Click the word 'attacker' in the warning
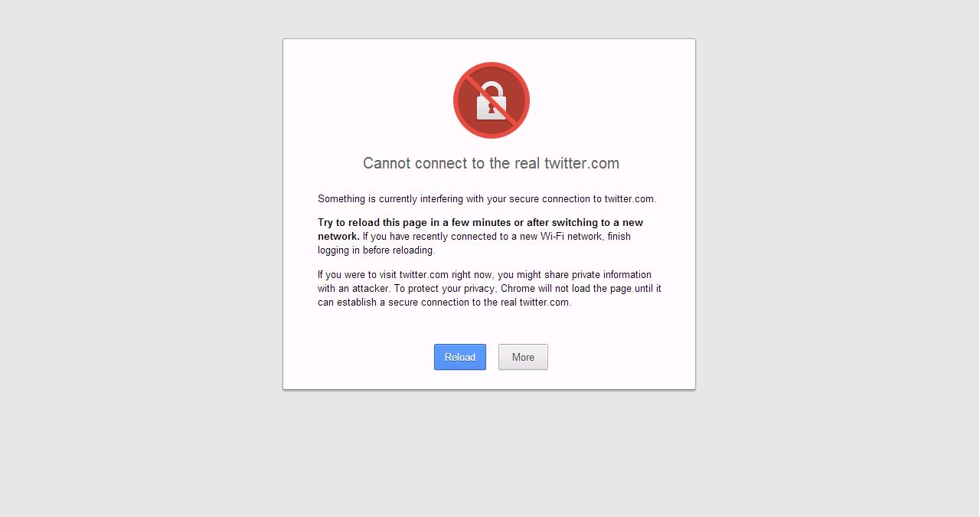 pyautogui.click(x=371, y=289)
